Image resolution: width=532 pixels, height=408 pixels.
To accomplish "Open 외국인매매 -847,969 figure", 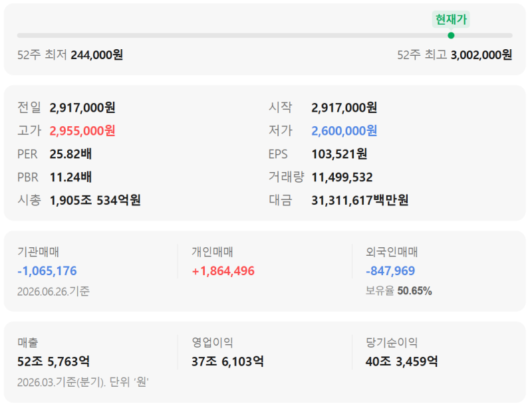I will click(390, 270).
